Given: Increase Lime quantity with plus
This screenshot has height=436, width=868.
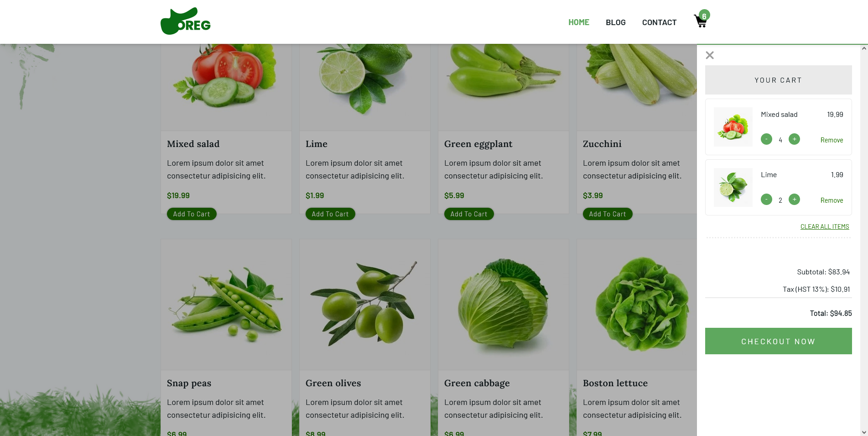Looking at the screenshot, I should click(794, 199).
